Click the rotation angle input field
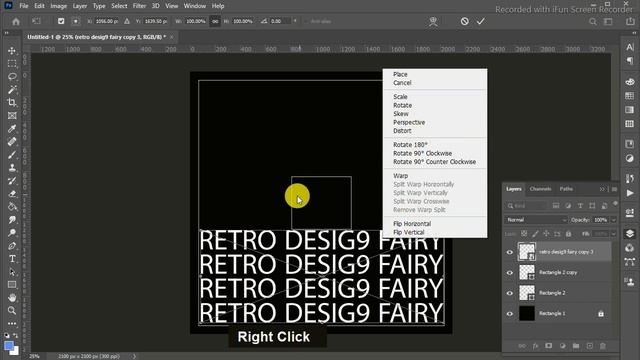 280,21
